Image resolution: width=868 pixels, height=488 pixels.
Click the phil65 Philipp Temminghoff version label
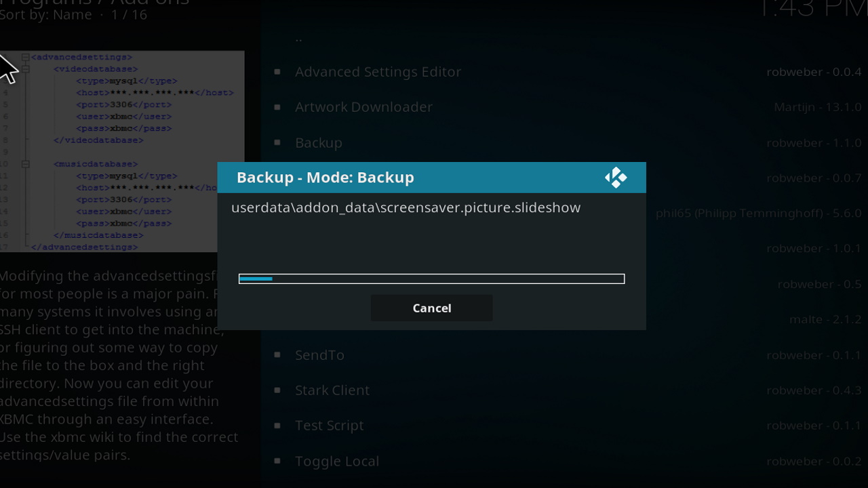758,213
